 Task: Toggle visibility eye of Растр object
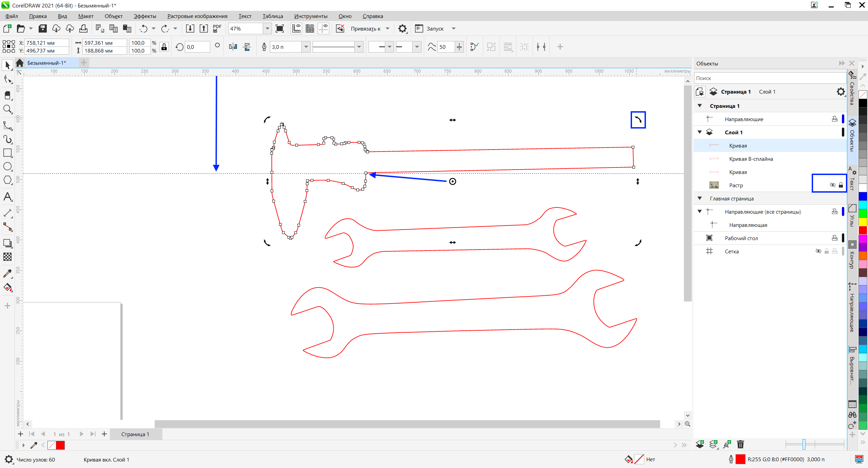pyautogui.click(x=832, y=185)
